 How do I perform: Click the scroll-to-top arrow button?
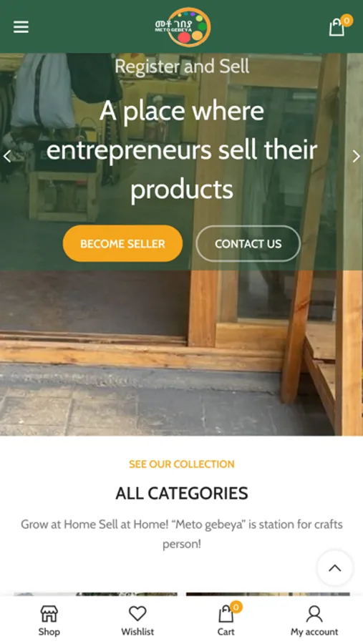tap(335, 568)
